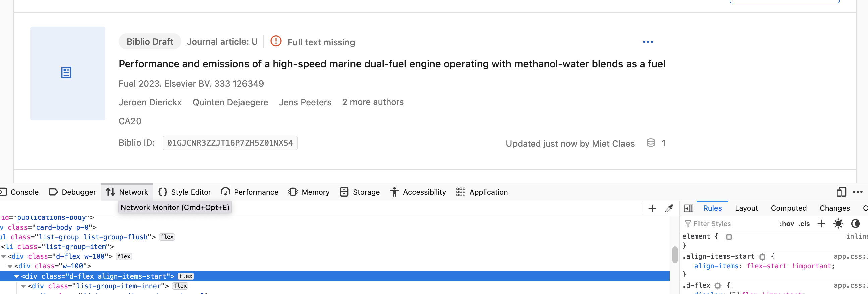Open the DevTools meatball menu
868x294 pixels.
tap(858, 192)
